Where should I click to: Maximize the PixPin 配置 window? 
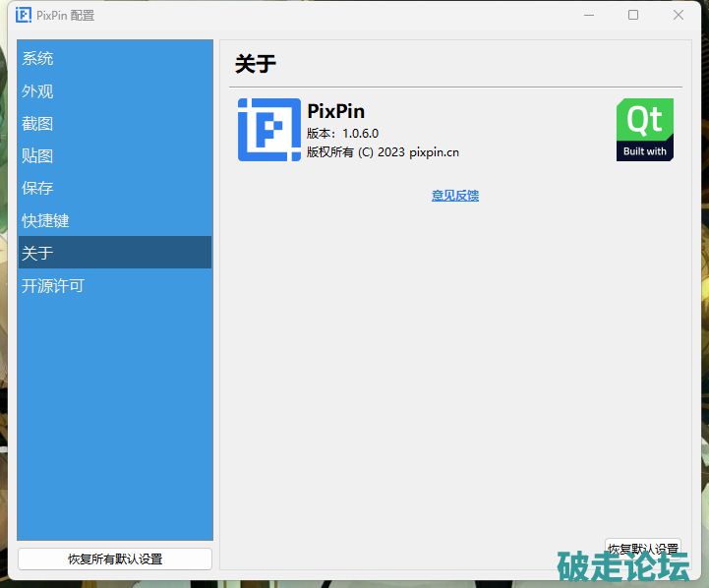point(633,15)
